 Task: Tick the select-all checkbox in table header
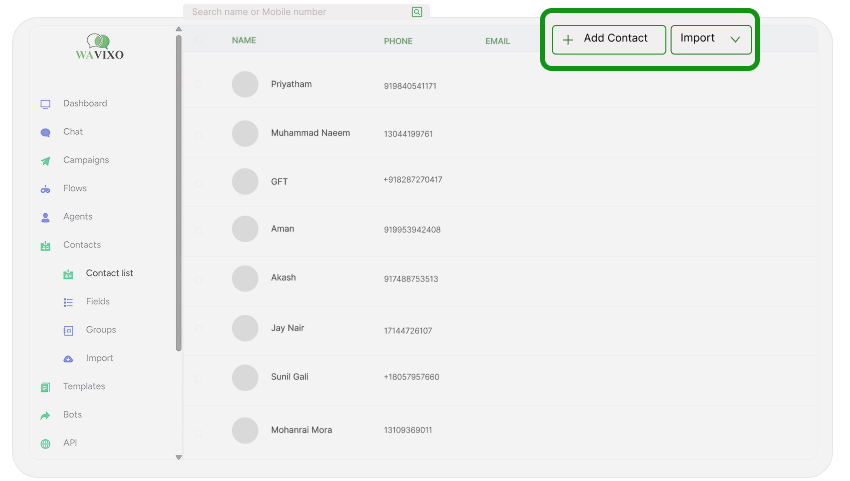[x=198, y=41]
